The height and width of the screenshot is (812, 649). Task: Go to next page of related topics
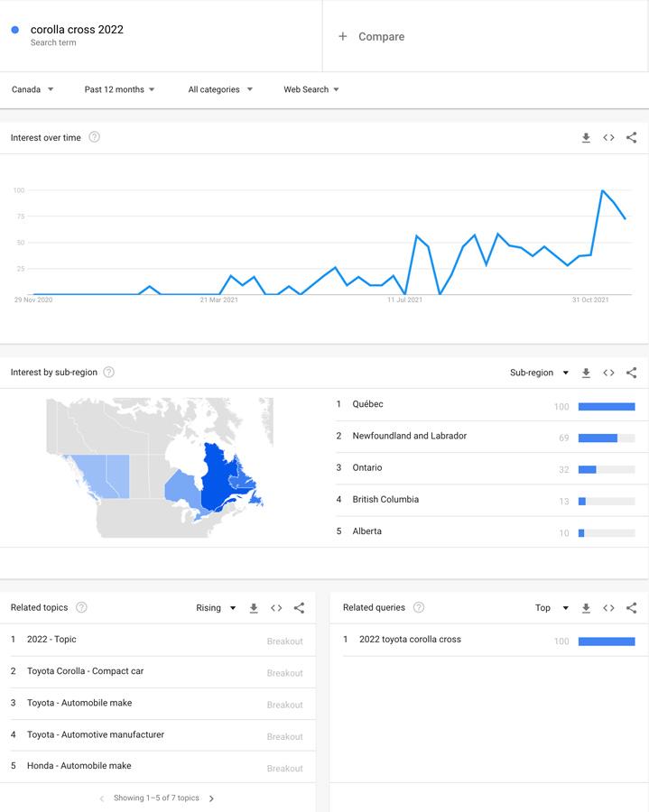[x=211, y=798]
